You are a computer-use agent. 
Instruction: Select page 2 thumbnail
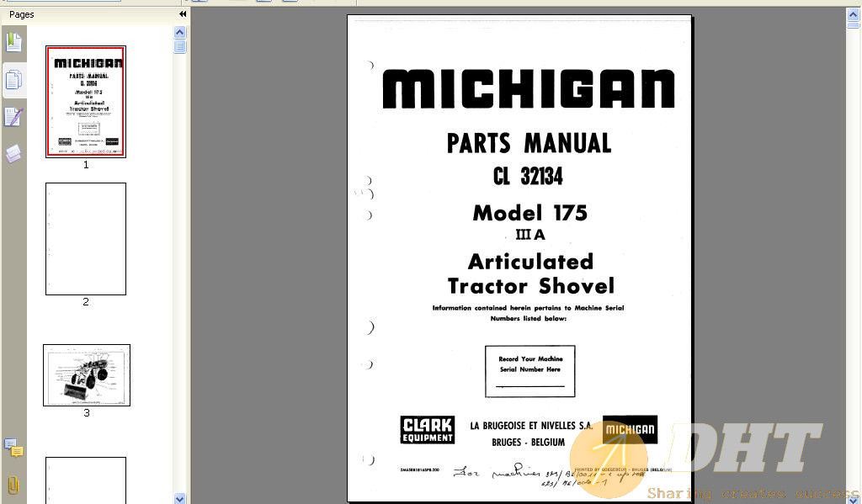86,238
